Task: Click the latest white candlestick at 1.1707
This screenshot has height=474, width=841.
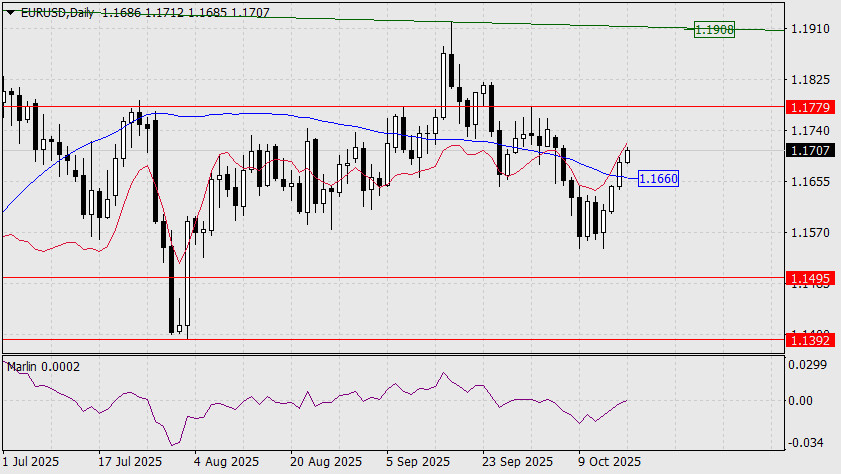Action: (x=627, y=156)
